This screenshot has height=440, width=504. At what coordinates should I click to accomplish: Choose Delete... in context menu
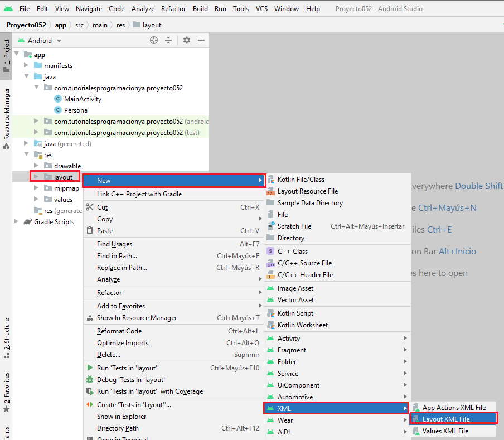(173, 355)
